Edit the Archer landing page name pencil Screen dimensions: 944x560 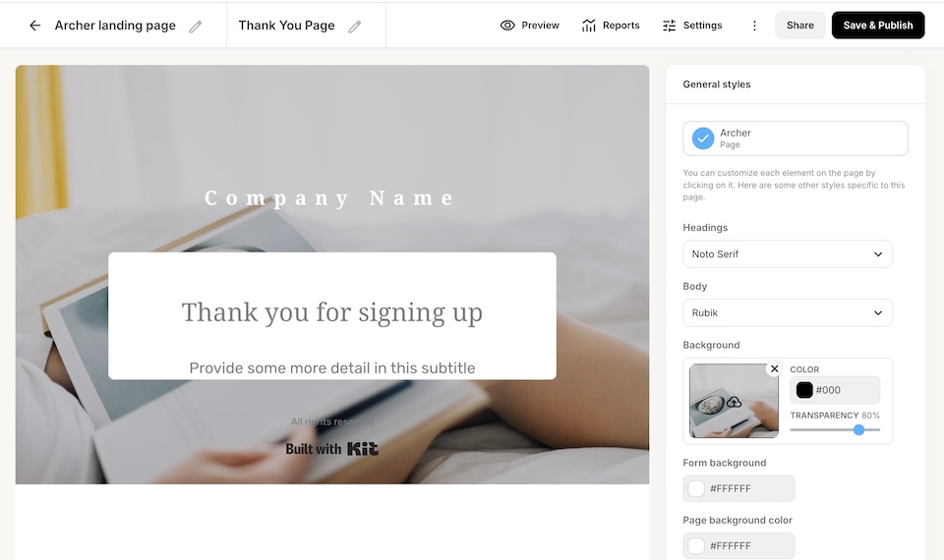(x=196, y=26)
